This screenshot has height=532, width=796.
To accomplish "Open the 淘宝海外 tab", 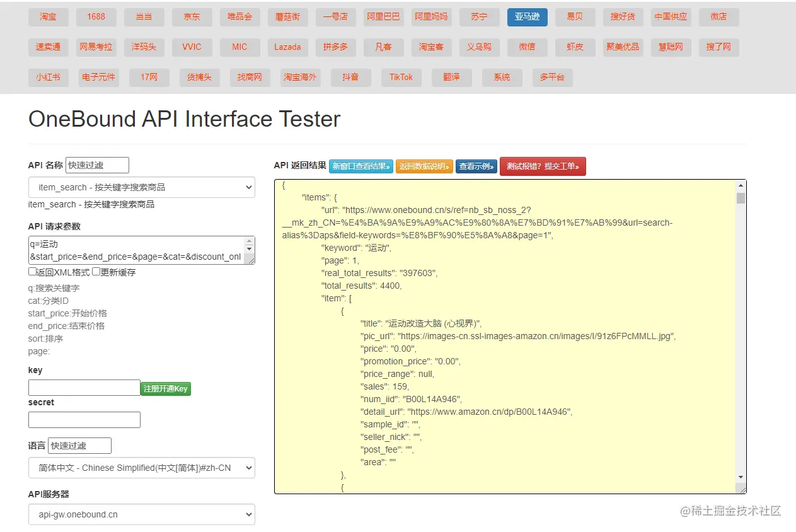I will [x=300, y=78].
